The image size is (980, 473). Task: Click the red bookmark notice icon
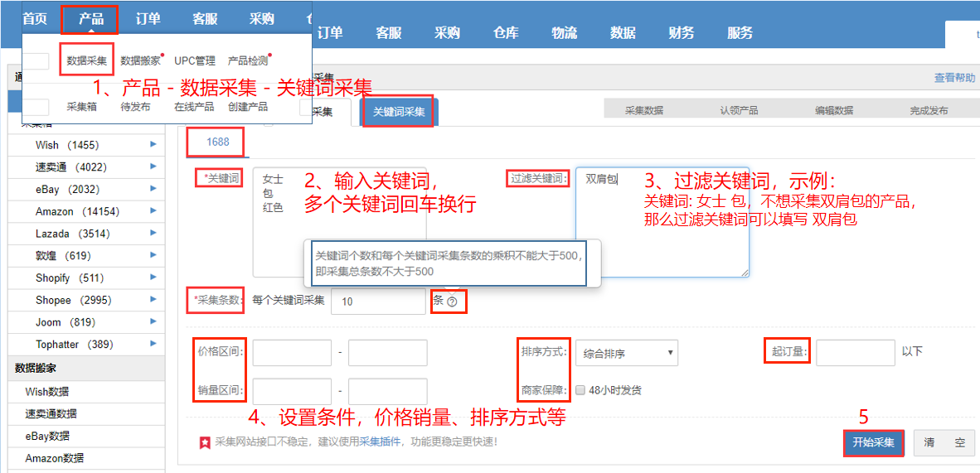coord(204,443)
